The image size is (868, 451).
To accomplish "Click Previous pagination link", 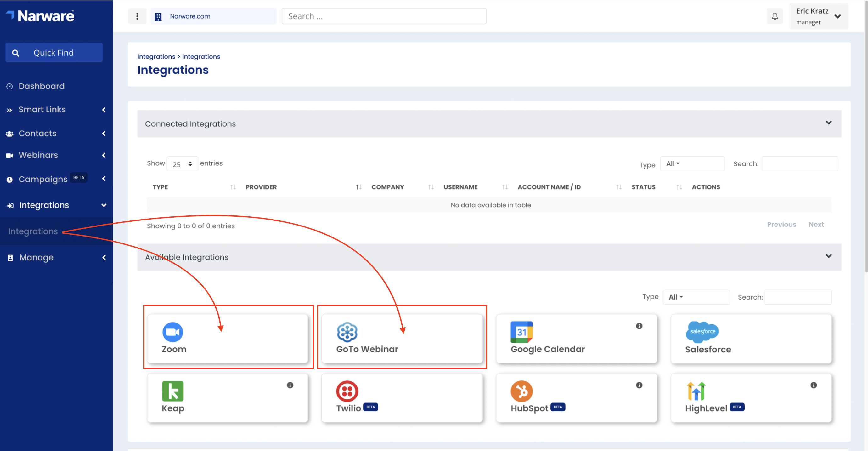I will click(x=781, y=225).
